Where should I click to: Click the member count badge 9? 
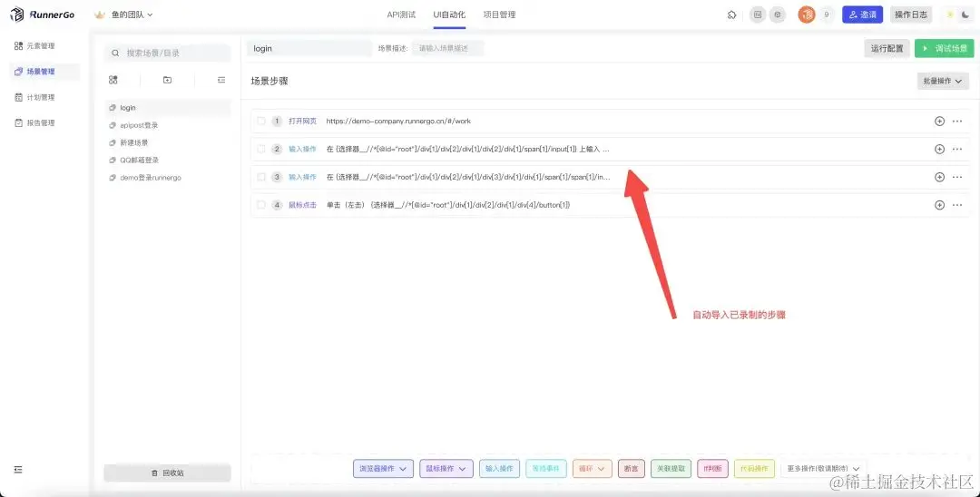(827, 15)
